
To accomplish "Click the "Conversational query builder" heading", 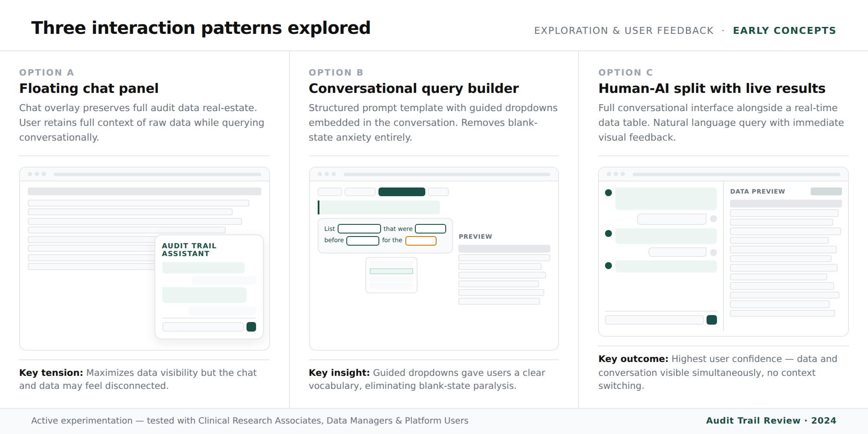I will tap(414, 89).
